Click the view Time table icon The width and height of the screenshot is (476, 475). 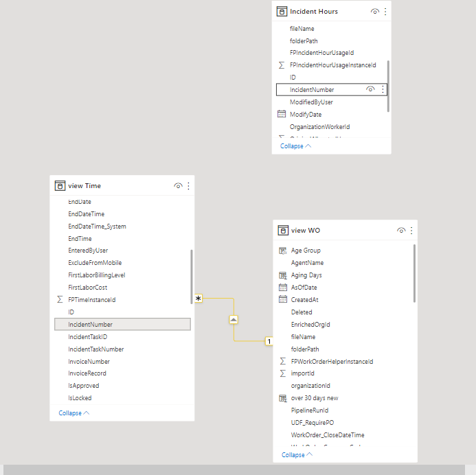click(x=60, y=185)
